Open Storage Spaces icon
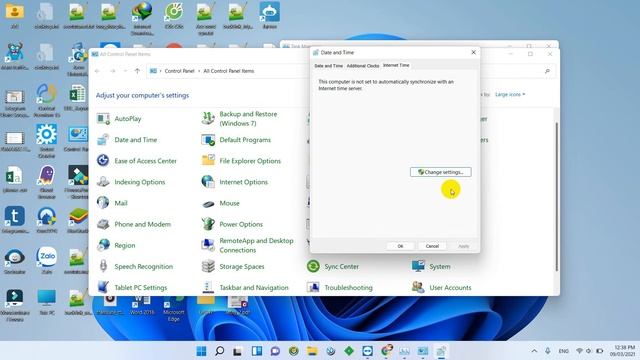This screenshot has height=360, width=640. (x=208, y=267)
